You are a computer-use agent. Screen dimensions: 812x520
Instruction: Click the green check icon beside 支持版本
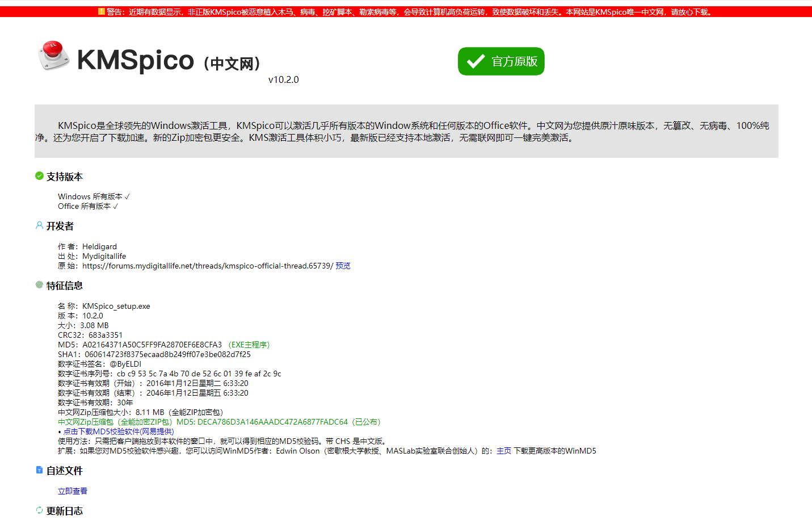tap(38, 176)
